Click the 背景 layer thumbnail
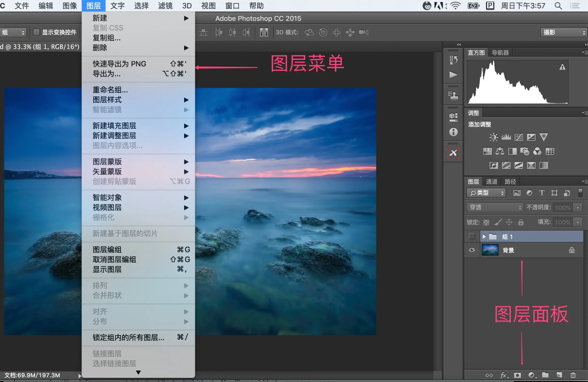The width and height of the screenshot is (588, 382). click(490, 250)
